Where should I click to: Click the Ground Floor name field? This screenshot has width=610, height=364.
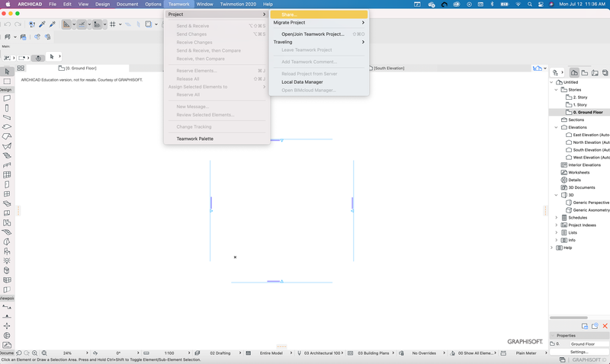[589, 343]
